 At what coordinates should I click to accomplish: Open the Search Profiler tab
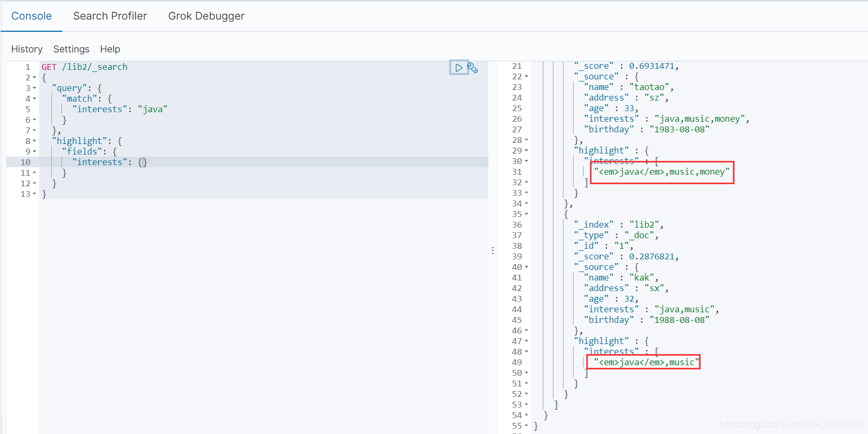click(110, 16)
